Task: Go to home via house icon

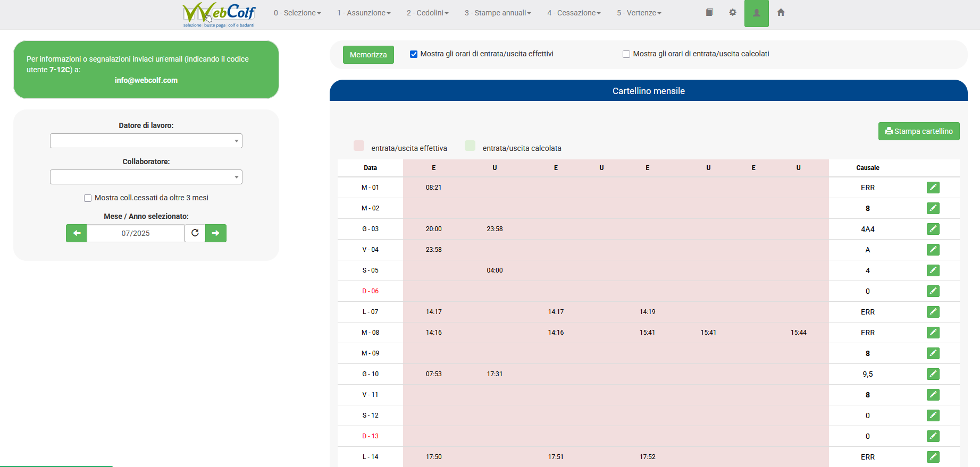Action: 781,13
